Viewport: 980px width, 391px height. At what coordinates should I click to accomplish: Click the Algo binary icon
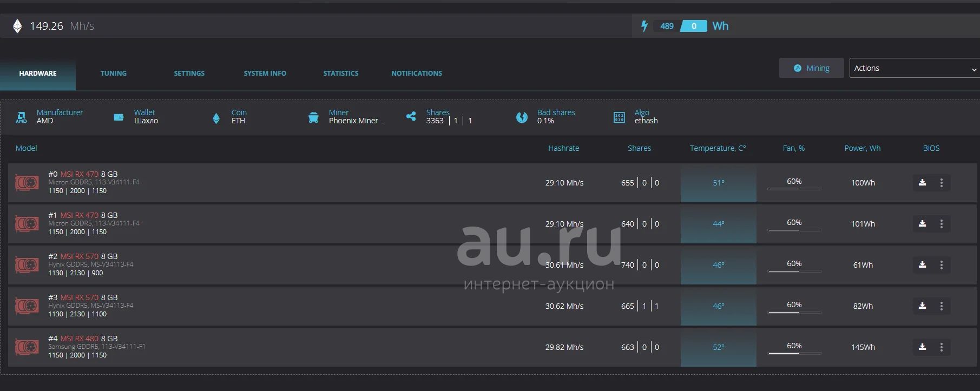[x=620, y=117]
